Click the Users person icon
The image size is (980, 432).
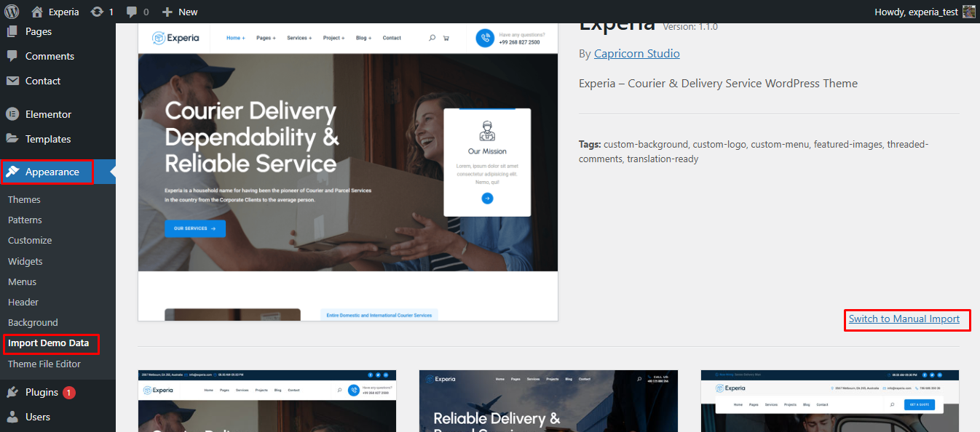12,417
